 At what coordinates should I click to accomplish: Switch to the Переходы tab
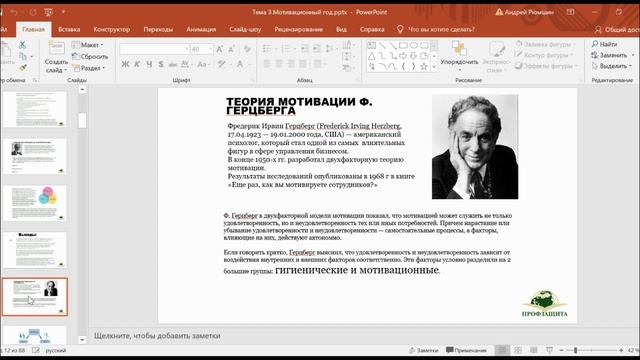158,29
